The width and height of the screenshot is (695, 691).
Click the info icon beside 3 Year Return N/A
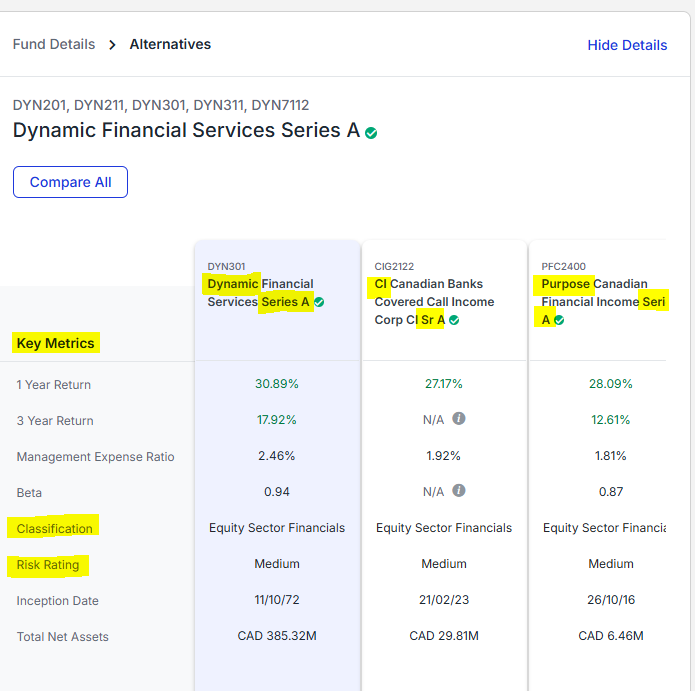(x=459, y=418)
